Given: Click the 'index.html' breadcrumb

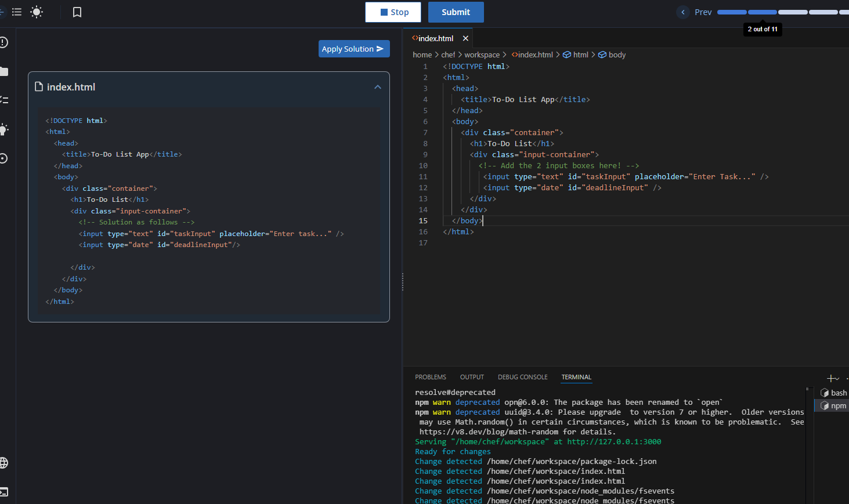Looking at the screenshot, I should pyautogui.click(x=532, y=55).
